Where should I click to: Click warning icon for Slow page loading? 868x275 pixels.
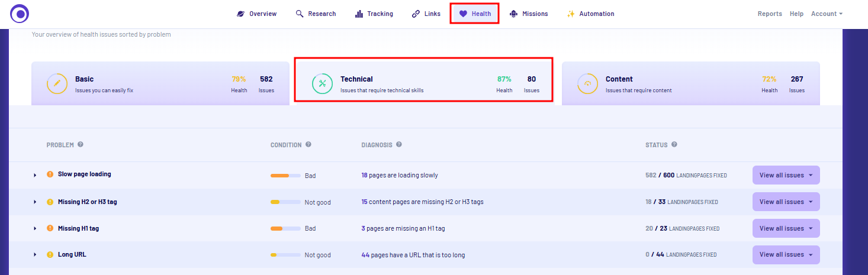click(x=50, y=174)
